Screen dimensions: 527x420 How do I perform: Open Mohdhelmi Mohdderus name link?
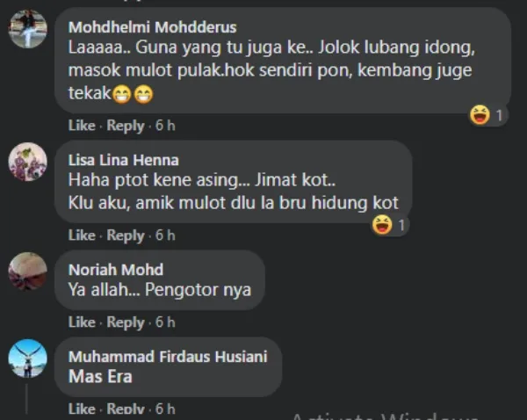152,27
